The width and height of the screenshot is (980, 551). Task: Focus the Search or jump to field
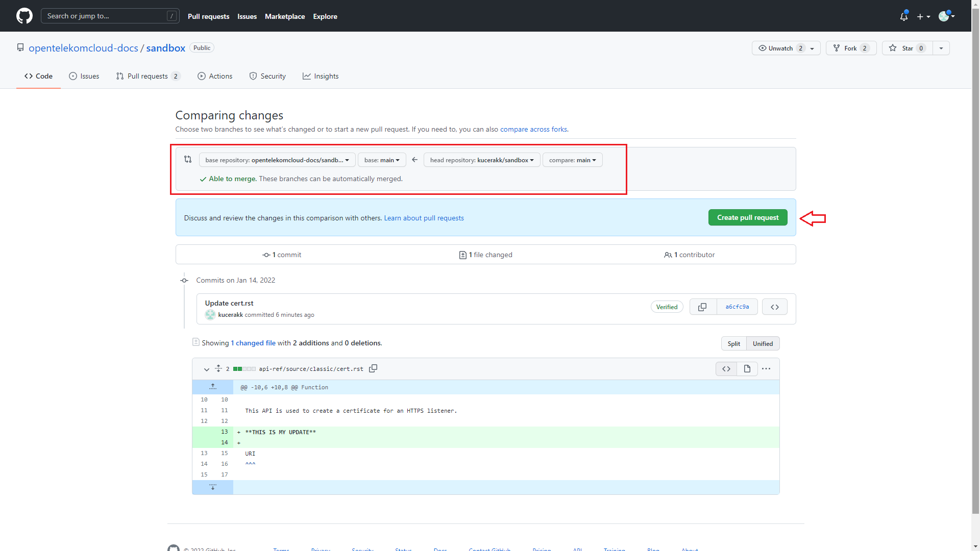pos(110,16)
